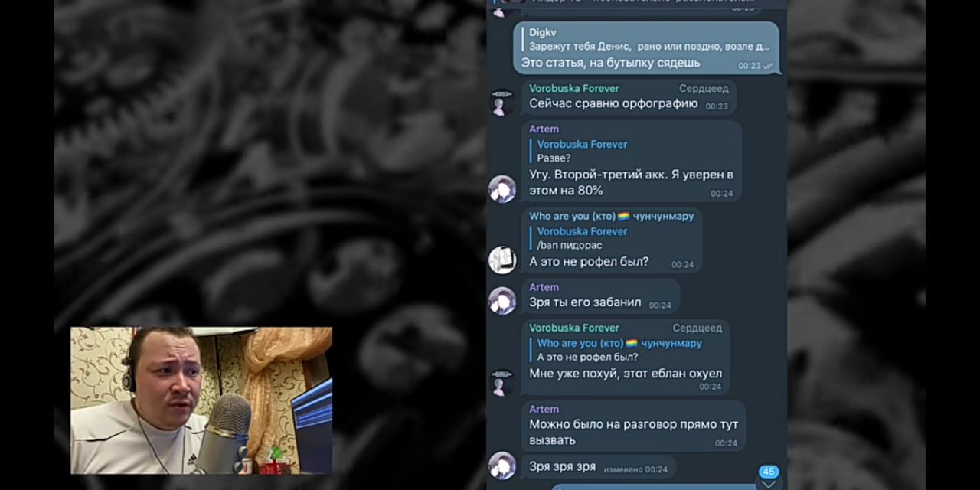
Task: Open 'Who are you (кто) чунчунмару' sender name
Action: (x=611, y=216)
